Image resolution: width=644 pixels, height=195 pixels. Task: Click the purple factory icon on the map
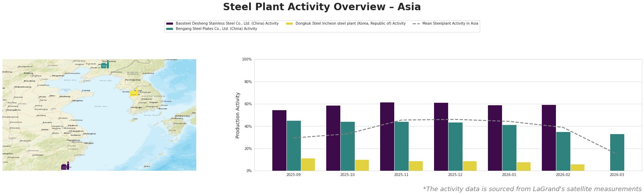65,166
